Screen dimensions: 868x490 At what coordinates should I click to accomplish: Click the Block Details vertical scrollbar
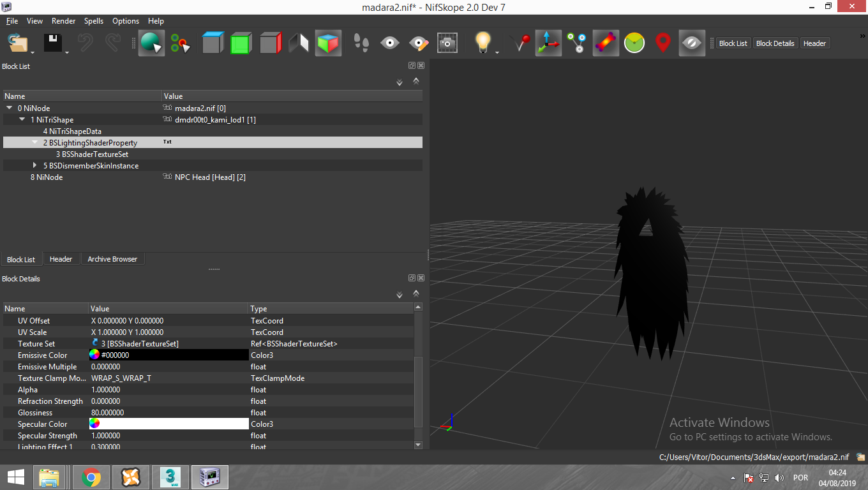pyautogui.click(x=418, y=377)
